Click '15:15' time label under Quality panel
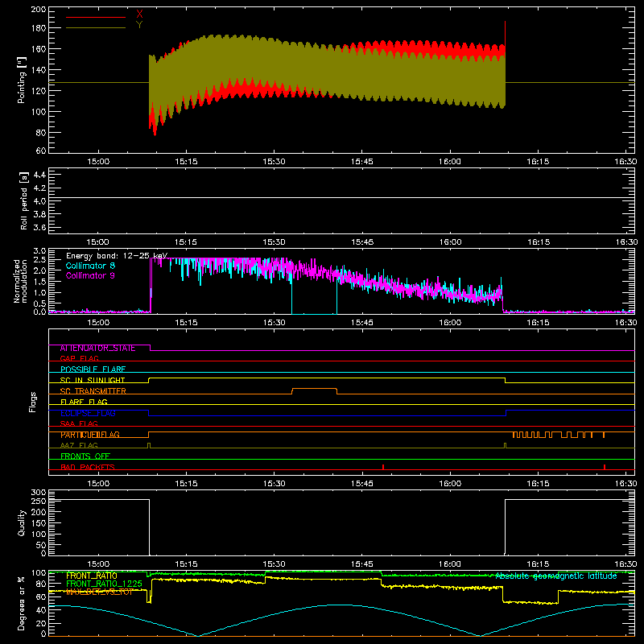644x644 pixels. click(x=186, y=564)
